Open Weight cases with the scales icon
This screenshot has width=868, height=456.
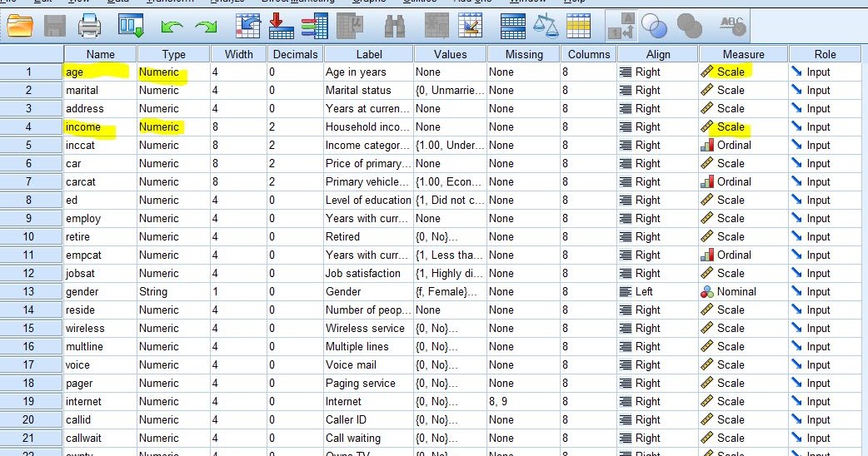pos(546,26)
